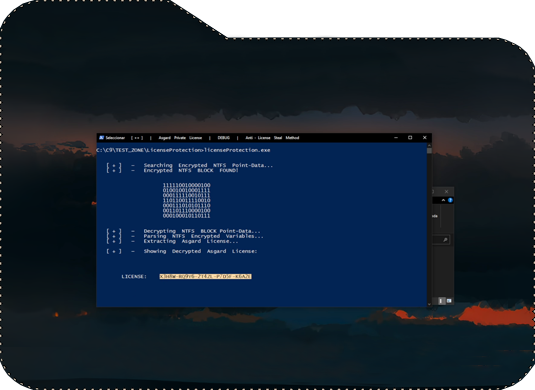Click the console vertical scrollbar thumb

(429, 151)
